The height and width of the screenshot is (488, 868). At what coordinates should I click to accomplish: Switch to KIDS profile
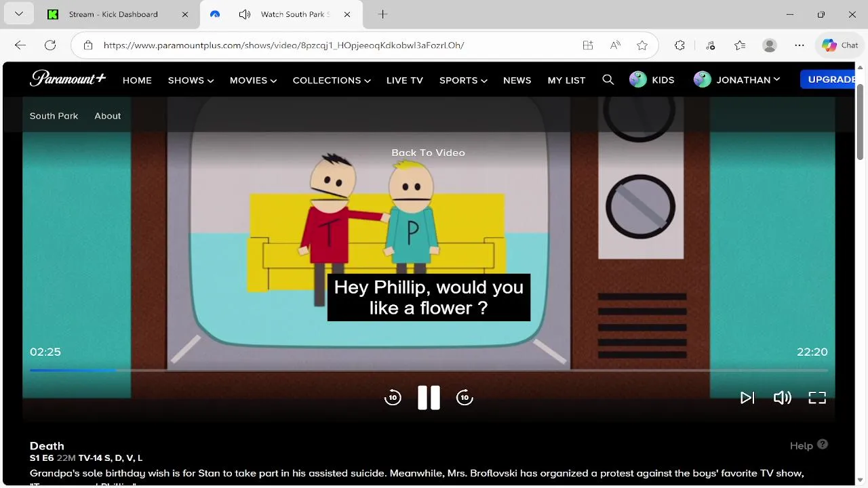point(652,80)
